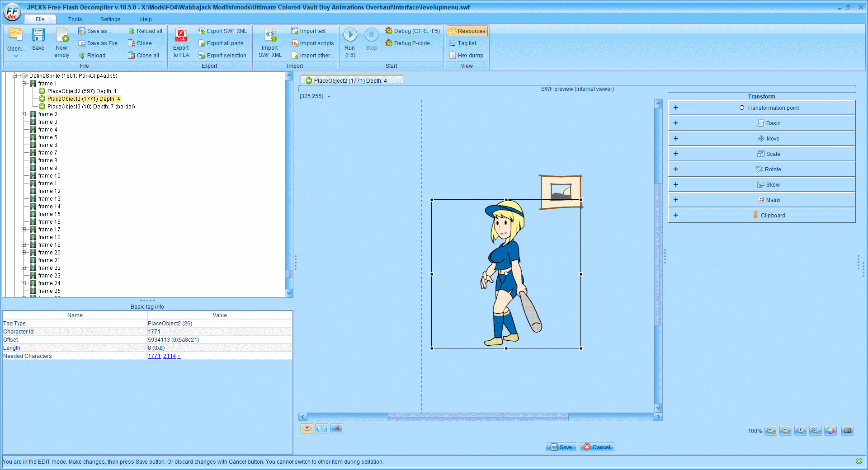868x470 pixels.
Task: Click the Stop icon in Start group
Action: (371, 35)
